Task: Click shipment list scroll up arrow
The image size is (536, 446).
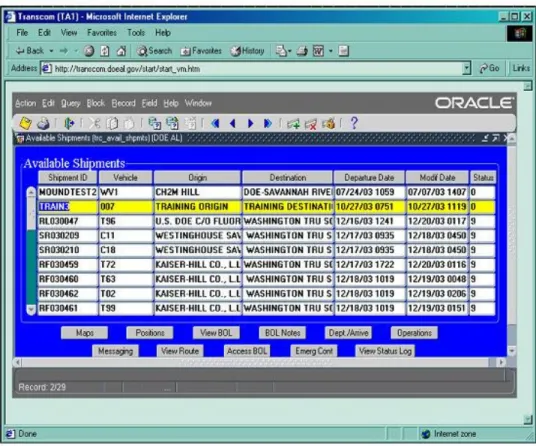Action: (31, 192)
